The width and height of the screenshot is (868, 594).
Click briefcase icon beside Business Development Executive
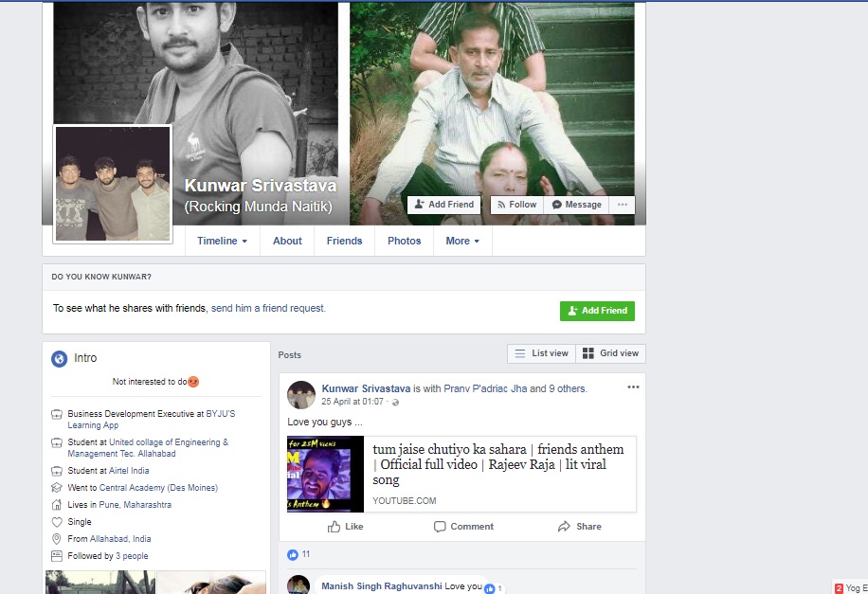[x=57, y=414]
